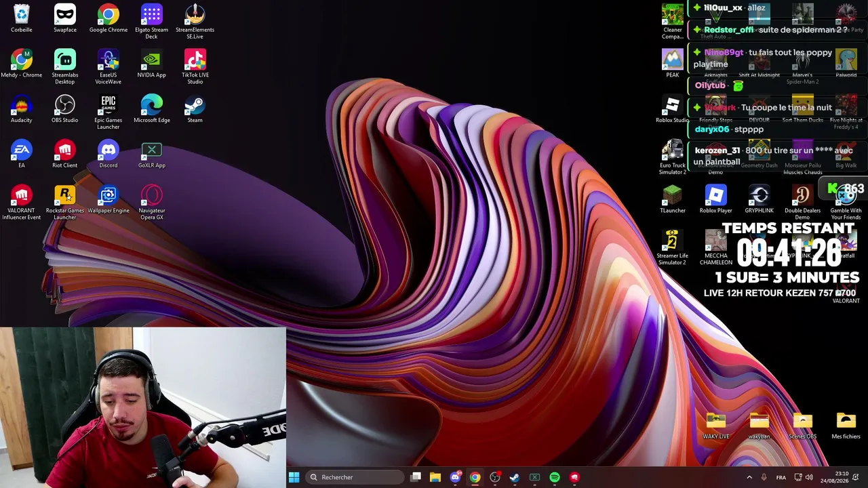Expand the hidden system tray icons
The image size is (868, 488).
coord(749,477)
